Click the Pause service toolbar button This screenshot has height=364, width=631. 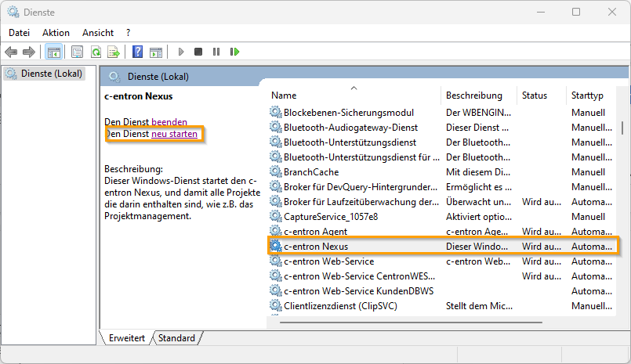pyautogui.click(x=216, y=52)
